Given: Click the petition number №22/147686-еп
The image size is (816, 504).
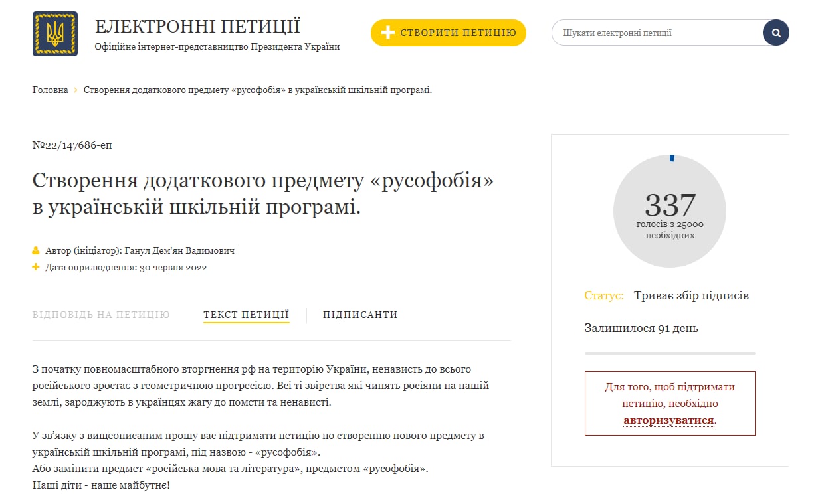Looking at the screenshot, I should tap(72, 145).
